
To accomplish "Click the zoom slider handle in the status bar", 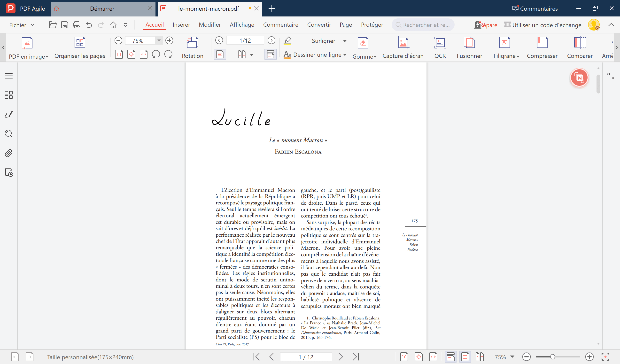I will [553, 357].
